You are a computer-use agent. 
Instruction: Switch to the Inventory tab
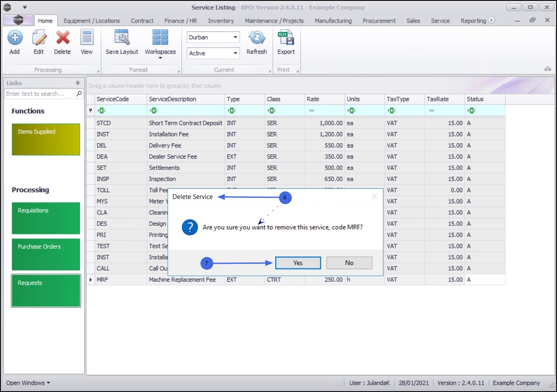[221, 20]
